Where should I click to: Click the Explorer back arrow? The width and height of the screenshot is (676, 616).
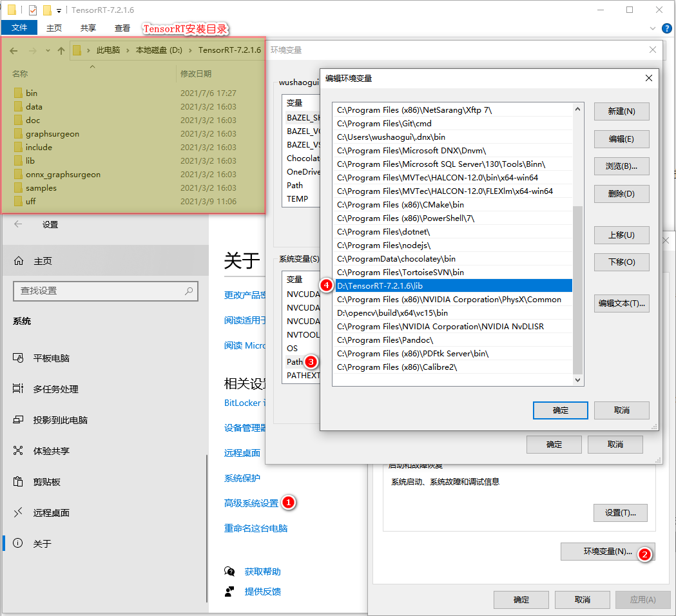coord(14,50)
